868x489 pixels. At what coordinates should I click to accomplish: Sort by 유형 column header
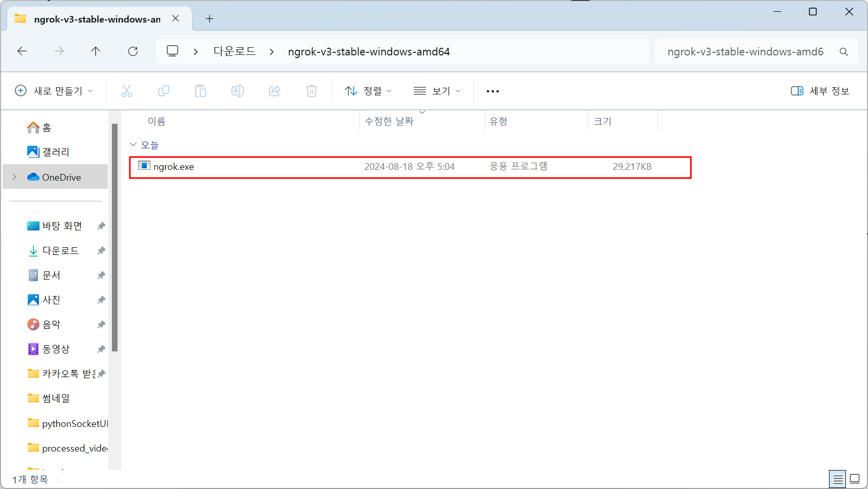498,121
